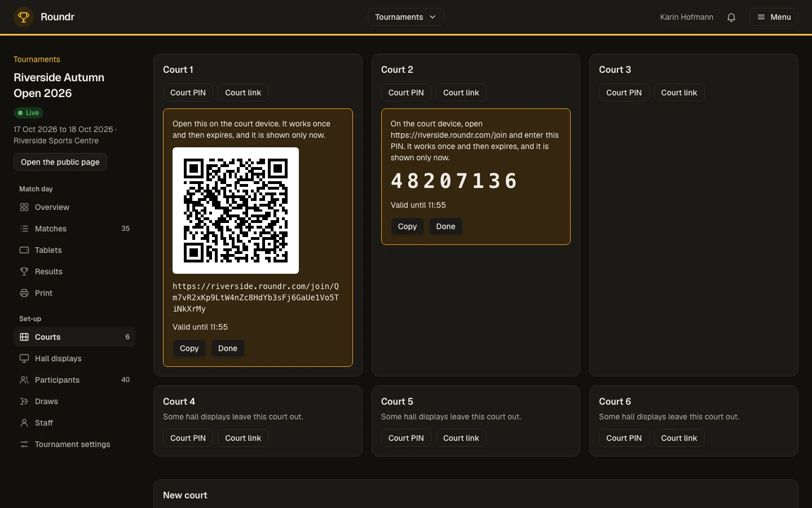
Task: Generate a Court link for Court 3
Action: coord(679,93)
